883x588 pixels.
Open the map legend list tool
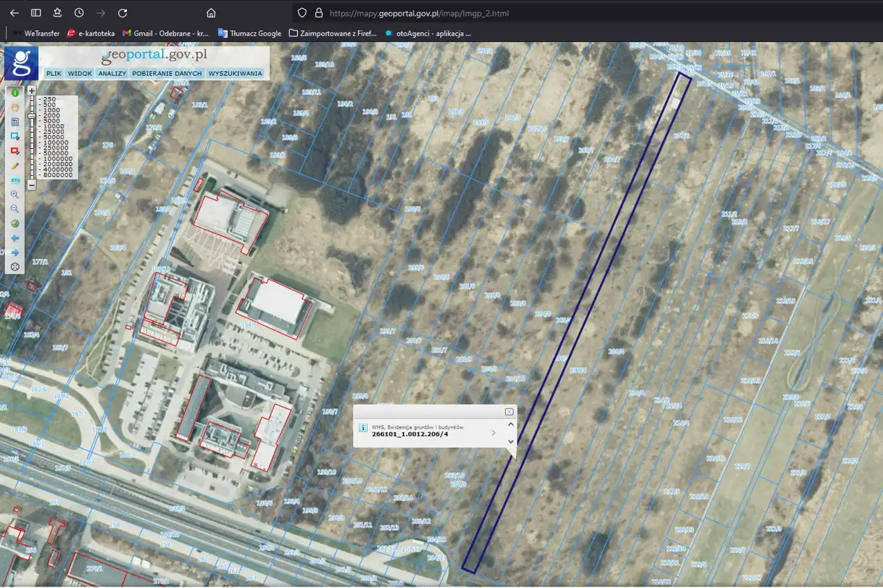pos(15,121)
